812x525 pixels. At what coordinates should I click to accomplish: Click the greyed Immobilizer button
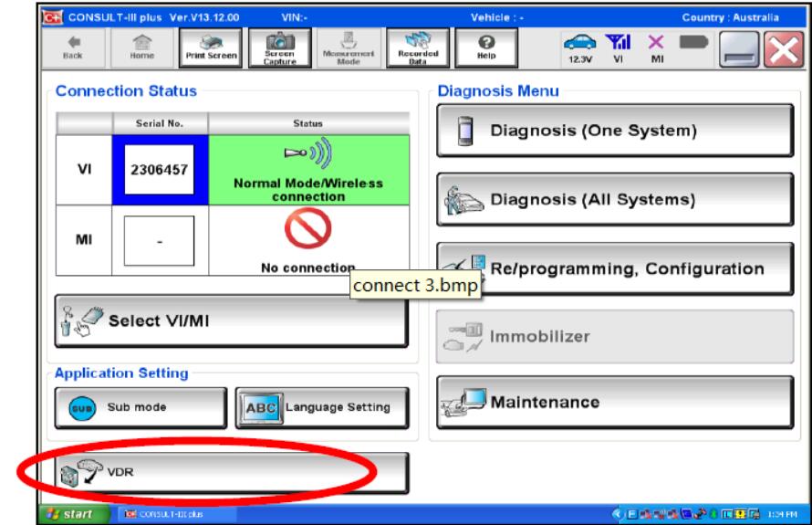click(615, 337)
